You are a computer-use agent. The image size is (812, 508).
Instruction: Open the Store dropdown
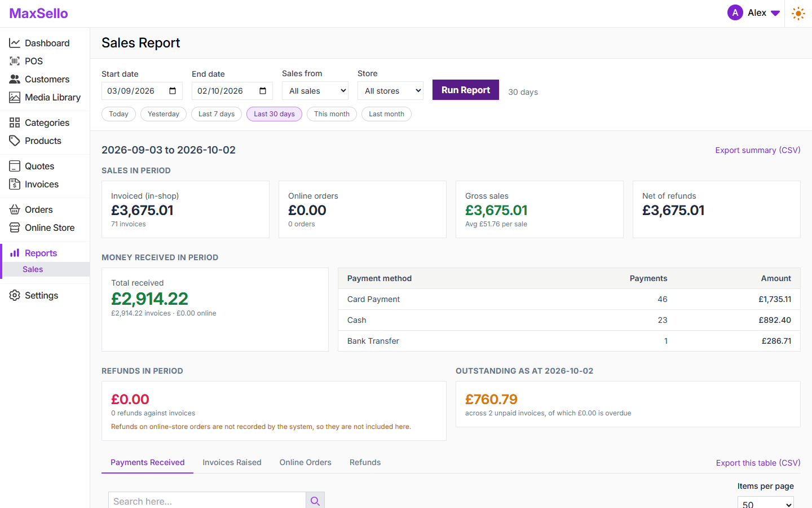tap(390, 91)
